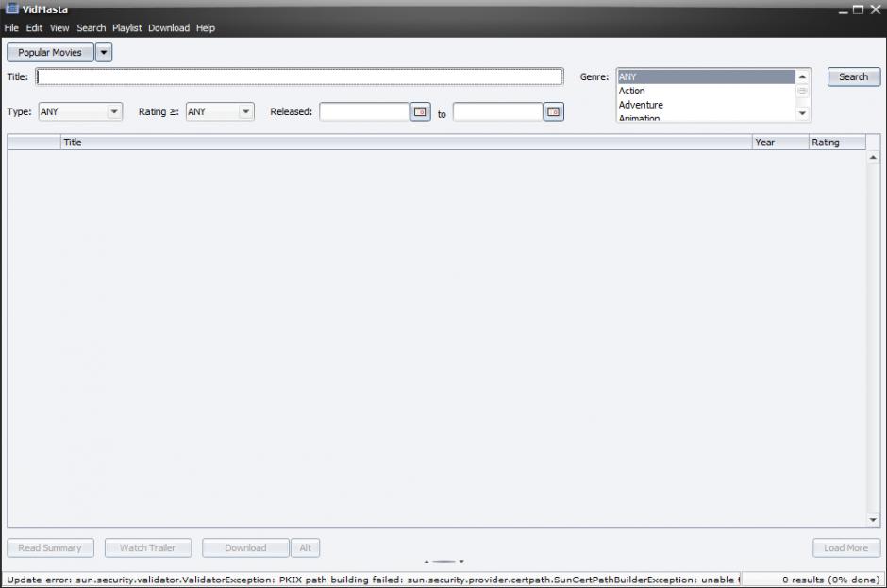Open the Search menu
This screenshot has height=588, width=887.
click(x=92, y=27)
